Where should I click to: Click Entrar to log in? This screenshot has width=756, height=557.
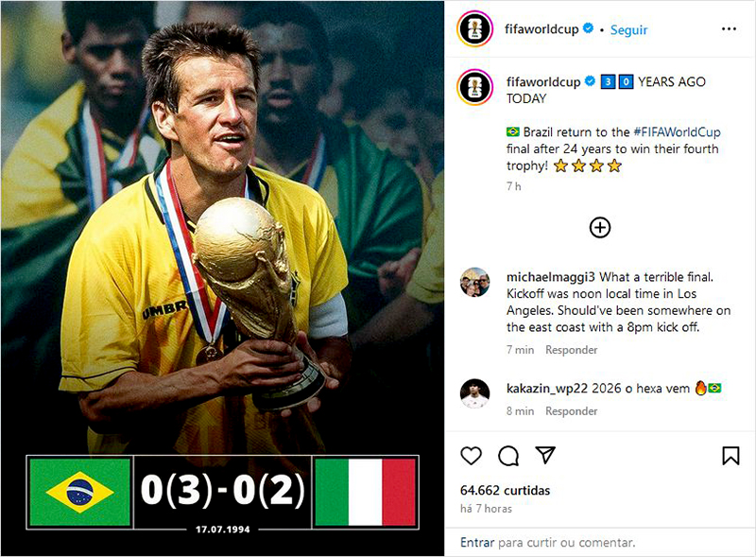pos(477,543)
